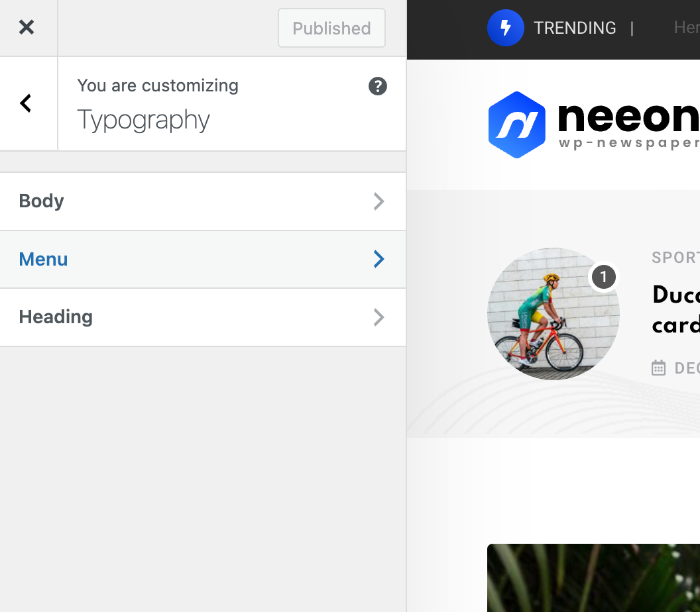
Task: Click the Published button
Action: (x=331, y=28)
